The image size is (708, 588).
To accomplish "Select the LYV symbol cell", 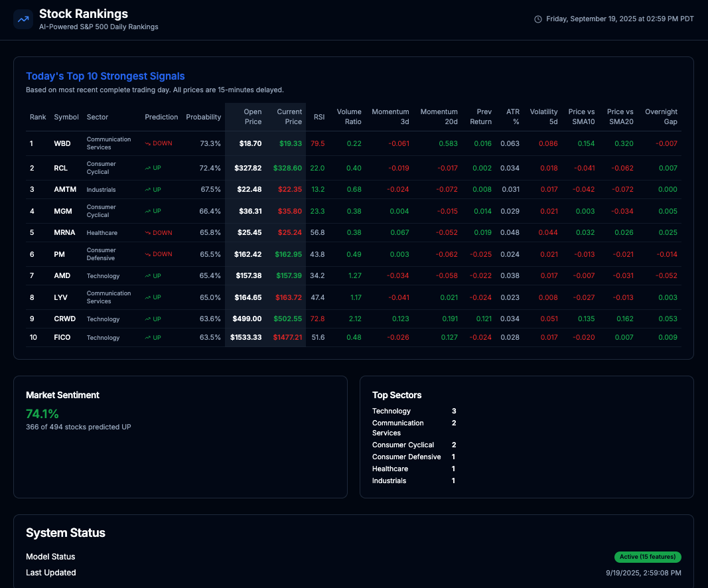I will 60,297.
